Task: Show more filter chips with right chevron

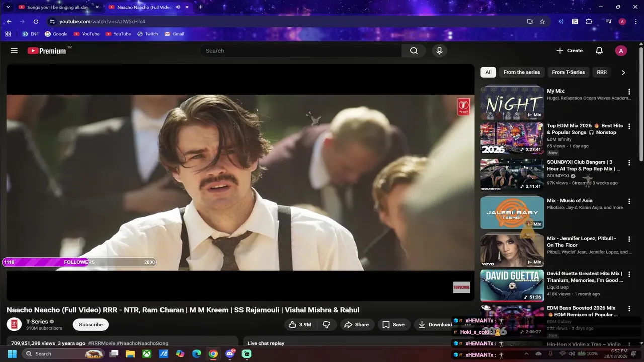Action: [623, 72]
